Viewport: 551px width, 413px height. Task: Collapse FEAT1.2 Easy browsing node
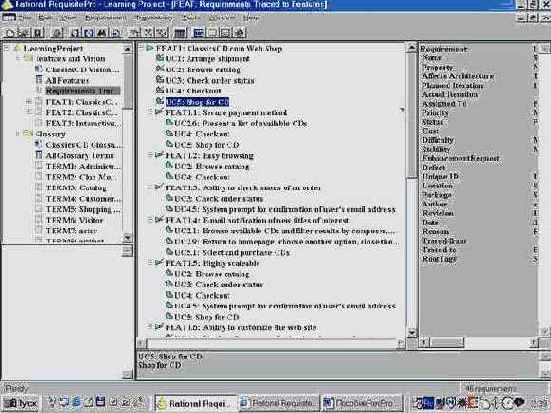click(150, 155)
